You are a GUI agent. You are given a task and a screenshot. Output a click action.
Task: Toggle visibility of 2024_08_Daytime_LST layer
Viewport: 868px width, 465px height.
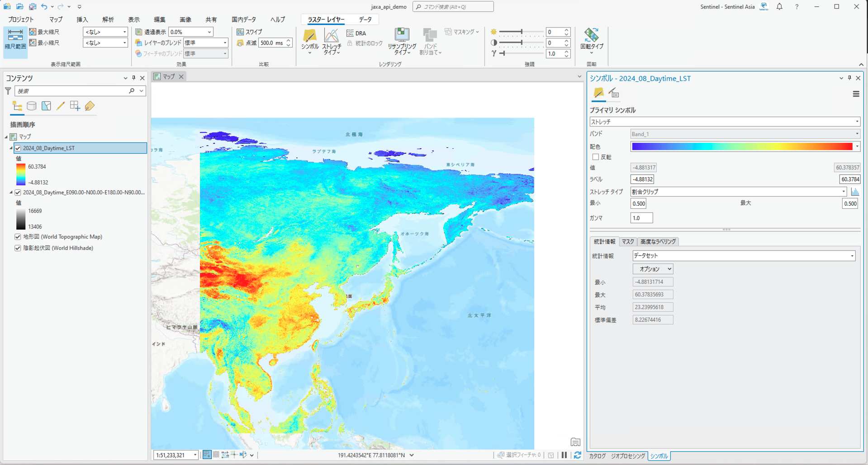coord(18,148)
